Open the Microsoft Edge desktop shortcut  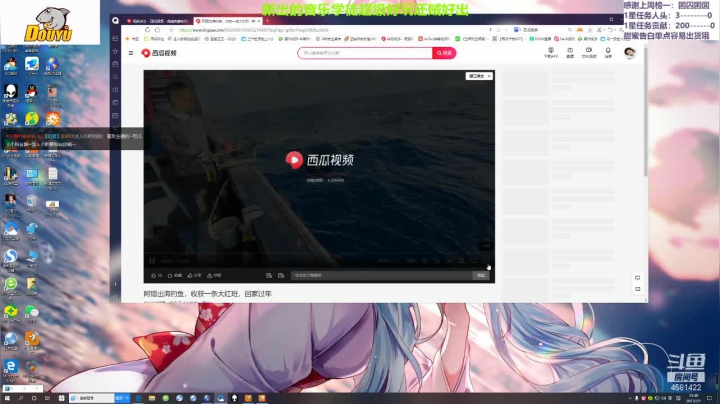coord(11,368)
